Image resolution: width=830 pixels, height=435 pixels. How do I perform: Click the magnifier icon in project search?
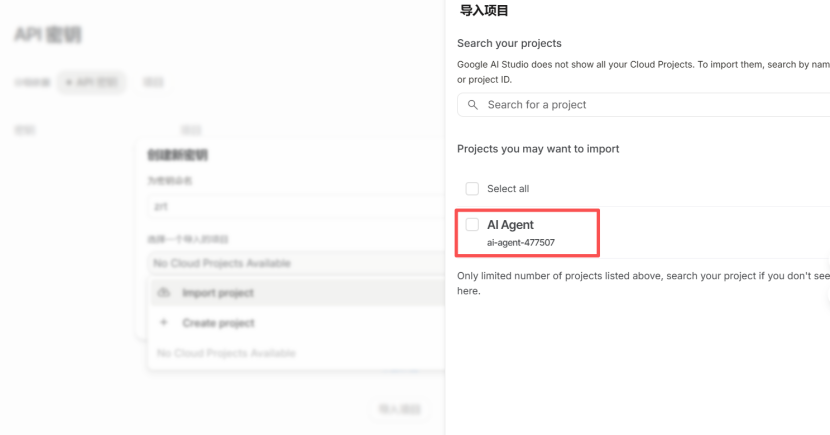coord(473,105)
